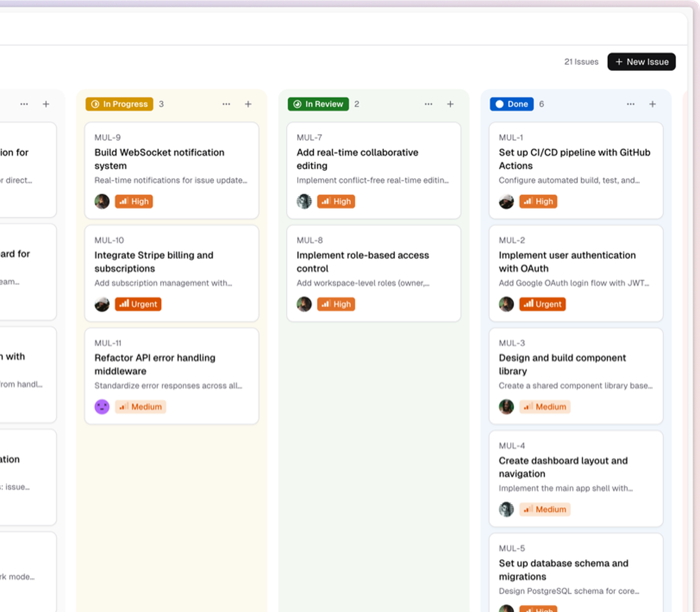Click Urgent priority badge on MUL-10
700x612 pixels.
click(x=138, y=304)
